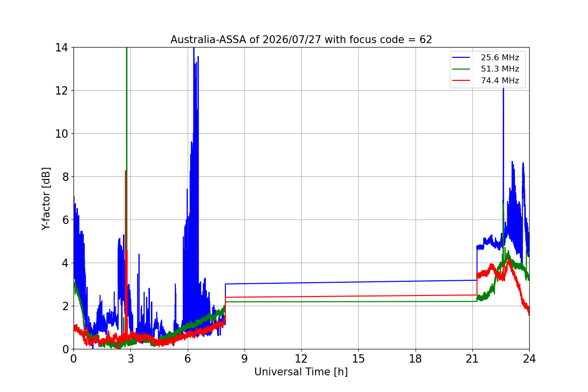Click the x-axis tick label 3
This screenshot has width=588, height=392.
click(130, 359)
